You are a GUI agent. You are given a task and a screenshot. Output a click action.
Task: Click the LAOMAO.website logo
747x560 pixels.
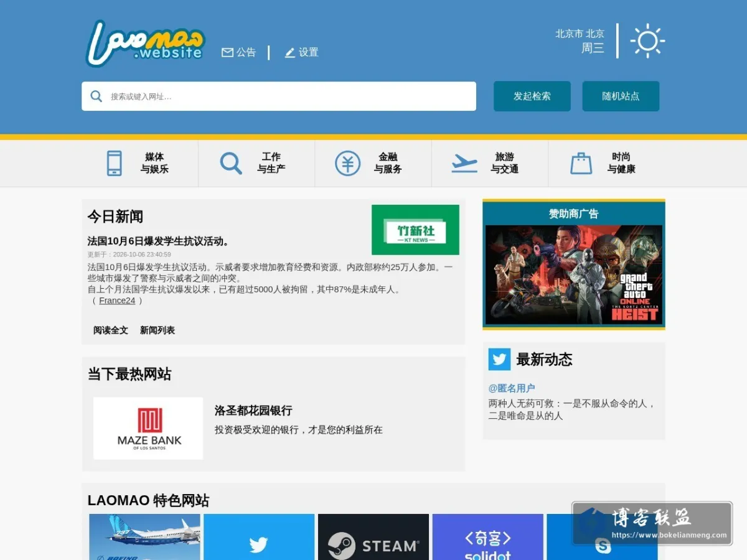click(145, 43)
